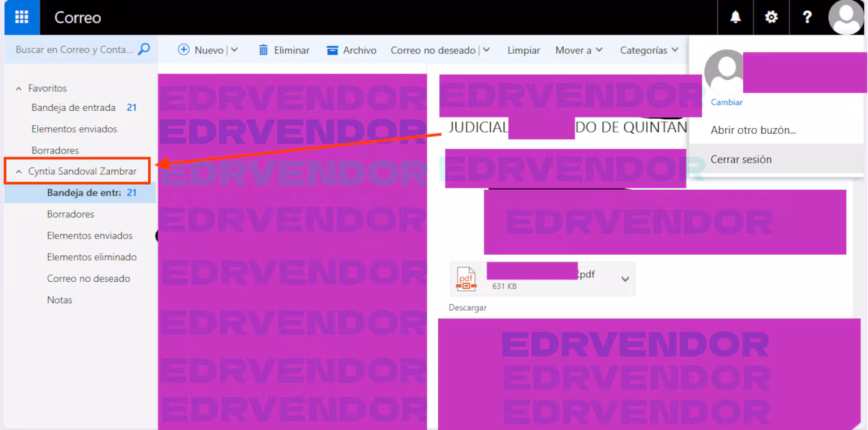Open the help question mark icon
Viewport: 868px width, 430px height.
(x=807, y=17)
